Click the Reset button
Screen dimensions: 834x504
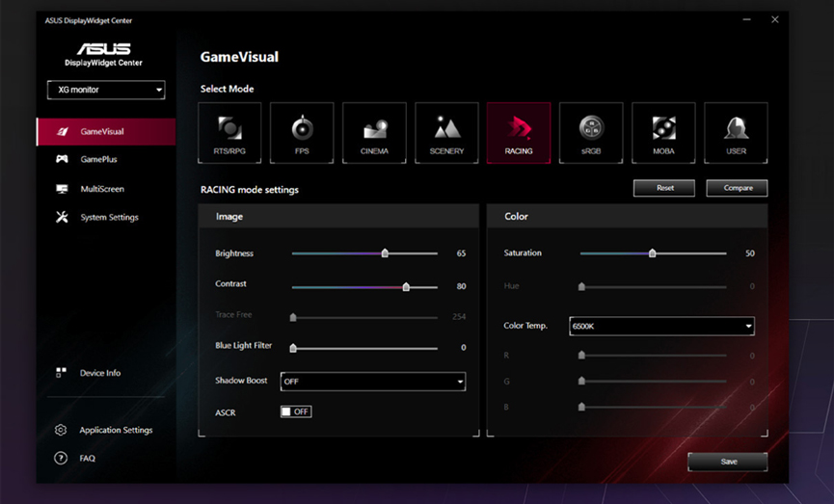[663, 188]
